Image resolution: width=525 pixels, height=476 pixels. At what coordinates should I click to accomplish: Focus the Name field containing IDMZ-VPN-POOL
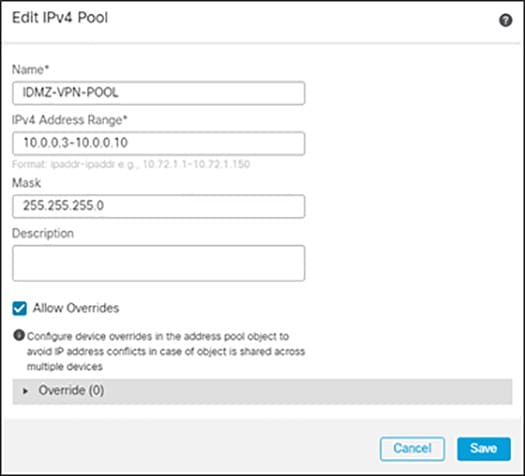[x=158, y=93]
